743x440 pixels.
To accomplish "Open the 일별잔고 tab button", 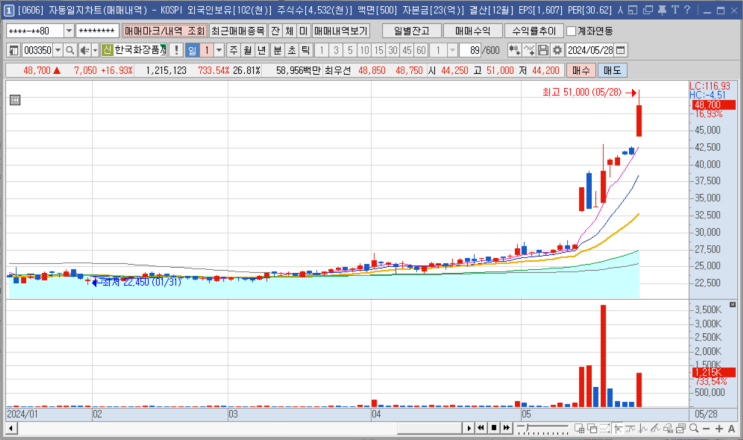I will [x=412, y=31].
